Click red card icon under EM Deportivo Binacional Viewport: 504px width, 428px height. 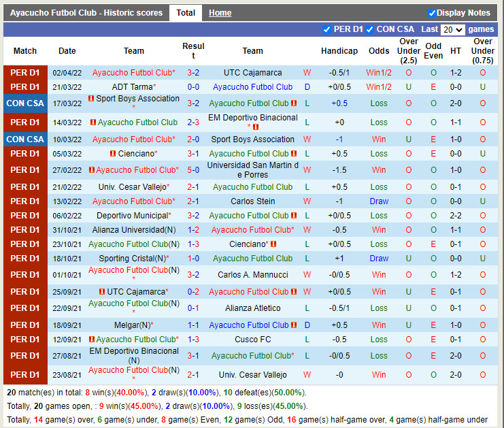[x=256, y=127]
